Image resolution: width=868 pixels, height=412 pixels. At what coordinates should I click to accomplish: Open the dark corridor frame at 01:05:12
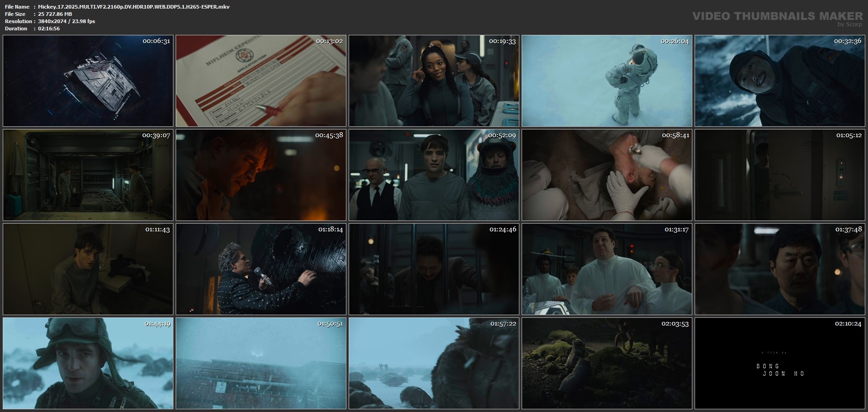[x=780, y=175]
